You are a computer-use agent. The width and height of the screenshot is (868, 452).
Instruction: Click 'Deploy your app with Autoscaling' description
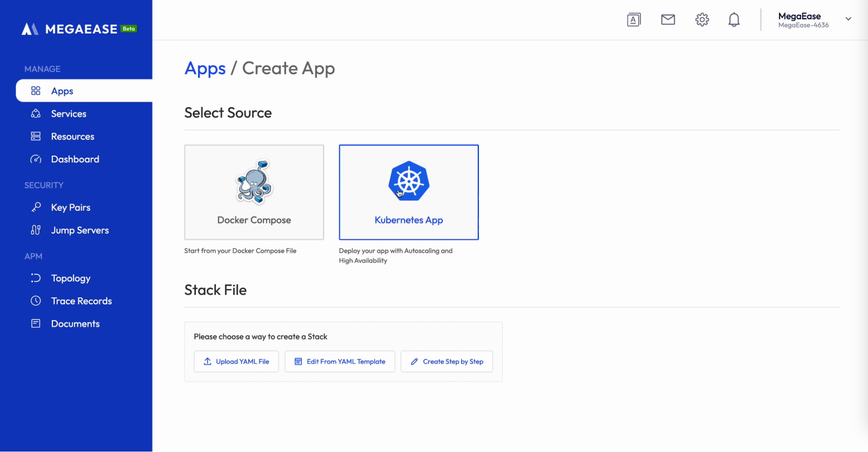(x=396, y=255)
